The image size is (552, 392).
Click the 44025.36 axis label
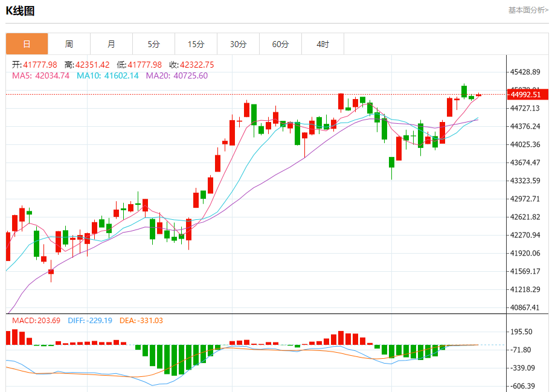[x=525, y=144]
